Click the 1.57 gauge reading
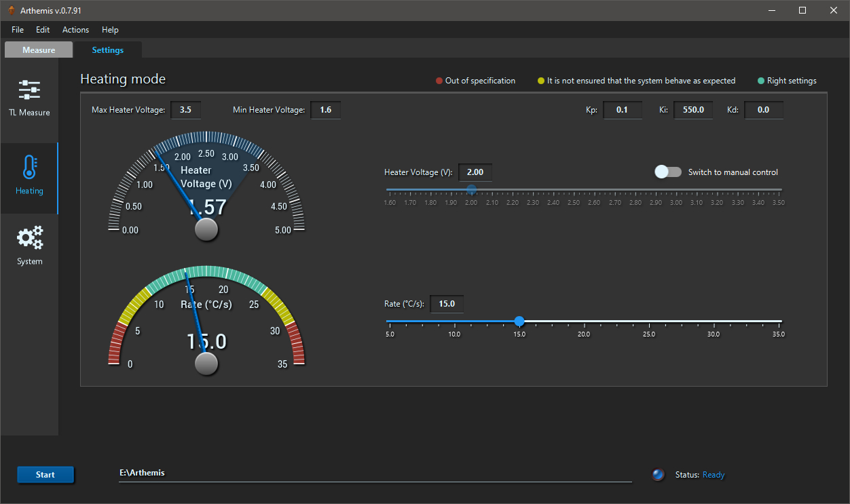 [206, 207]
